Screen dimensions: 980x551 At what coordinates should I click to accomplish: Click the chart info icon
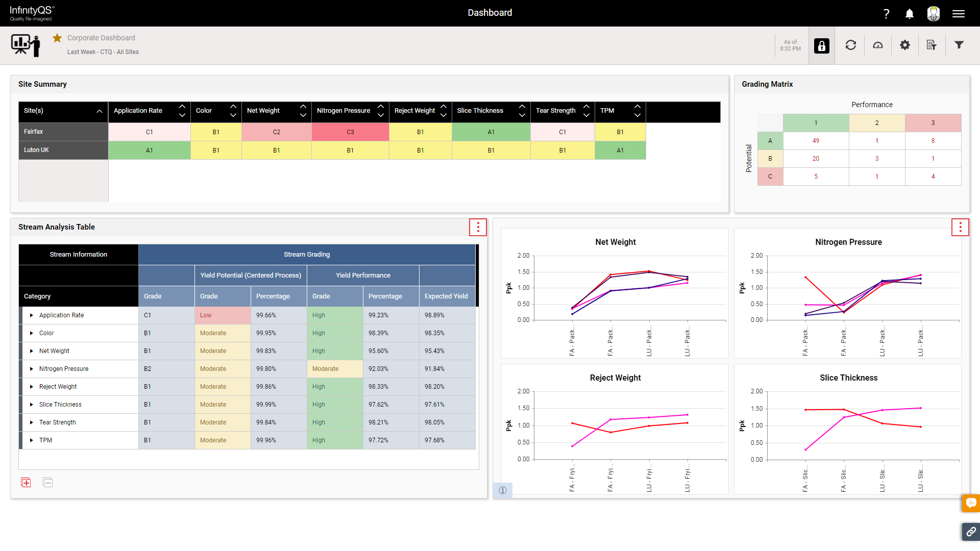503,490
